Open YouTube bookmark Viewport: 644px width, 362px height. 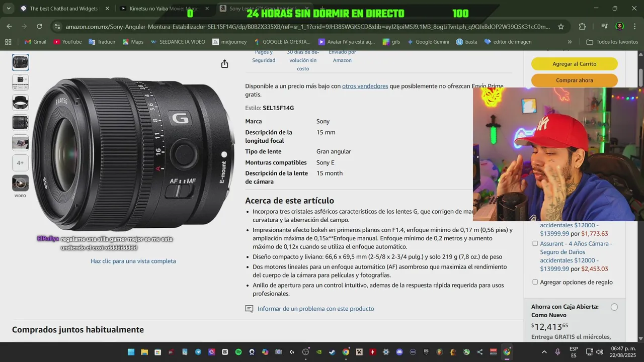pos(67,42)
